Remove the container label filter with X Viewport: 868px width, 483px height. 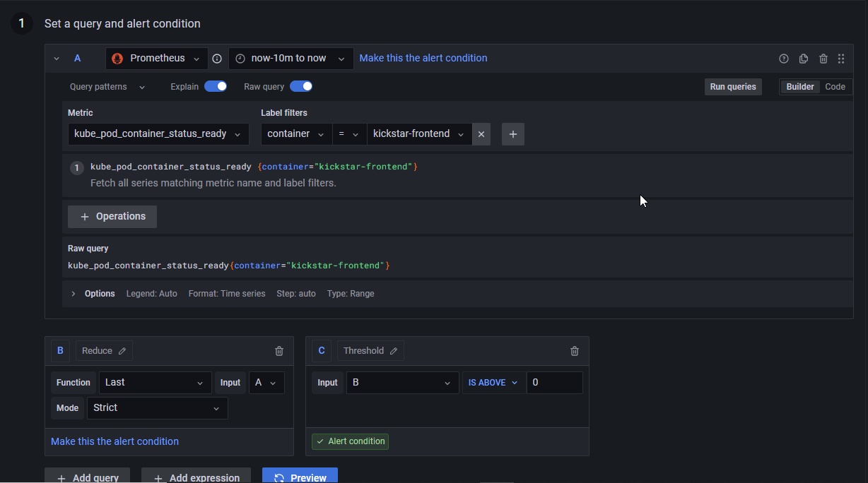(x=481, y=134)
